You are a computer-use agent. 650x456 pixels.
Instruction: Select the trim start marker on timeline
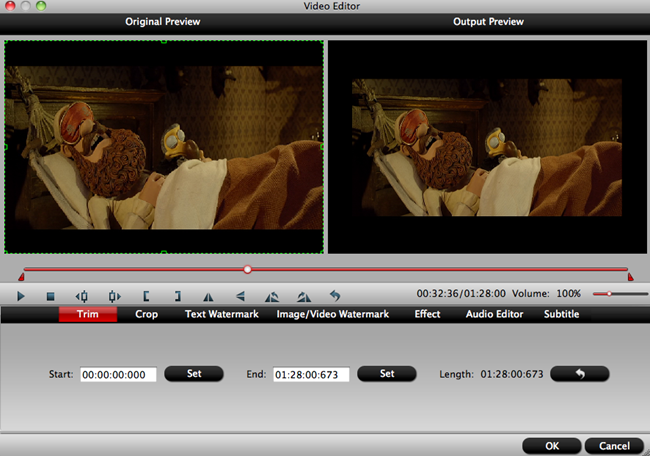pos(21,277)
